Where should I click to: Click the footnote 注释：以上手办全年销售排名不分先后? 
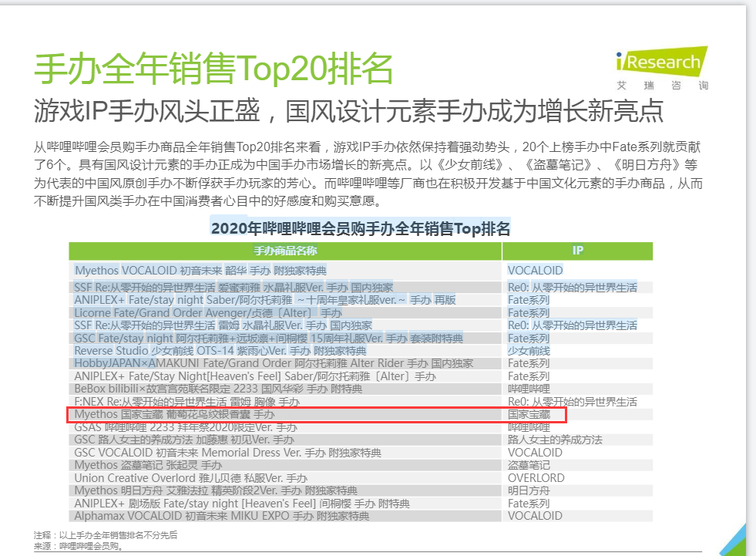click(x=106, y=535)
